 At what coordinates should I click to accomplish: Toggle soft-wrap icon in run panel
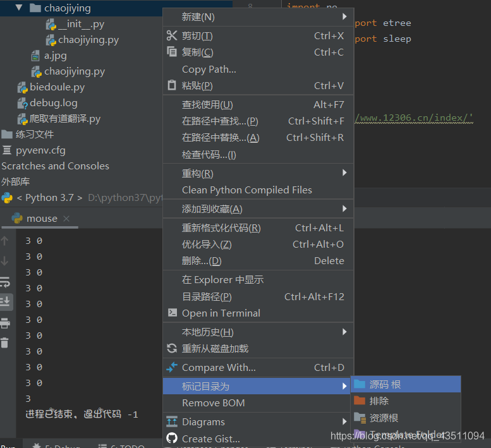[5, 282]
